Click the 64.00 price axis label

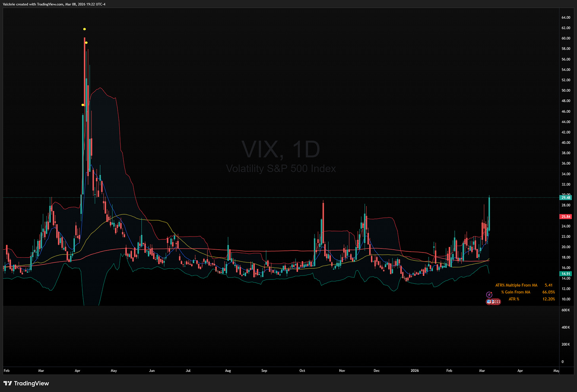tap(566, 17)
